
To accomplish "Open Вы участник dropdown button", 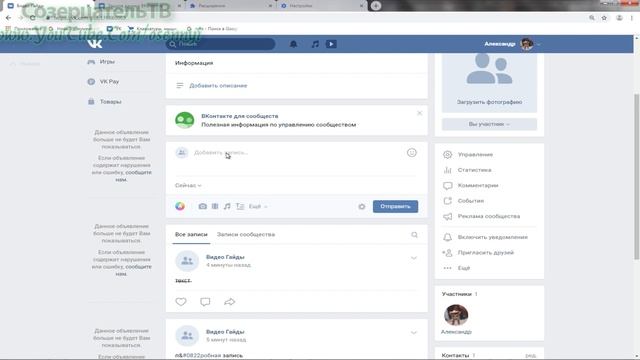I will 489,124.
